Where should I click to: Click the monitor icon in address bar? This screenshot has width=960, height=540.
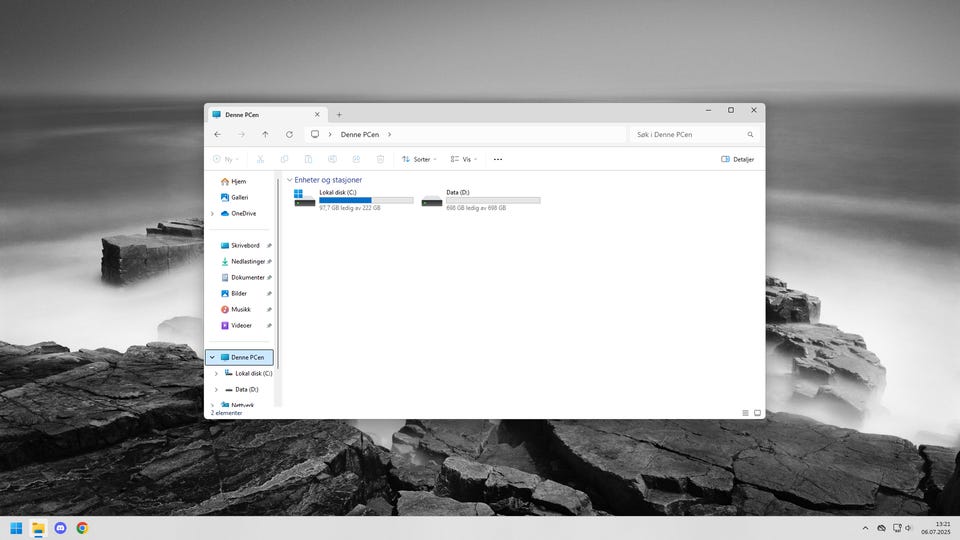[315, 134]
